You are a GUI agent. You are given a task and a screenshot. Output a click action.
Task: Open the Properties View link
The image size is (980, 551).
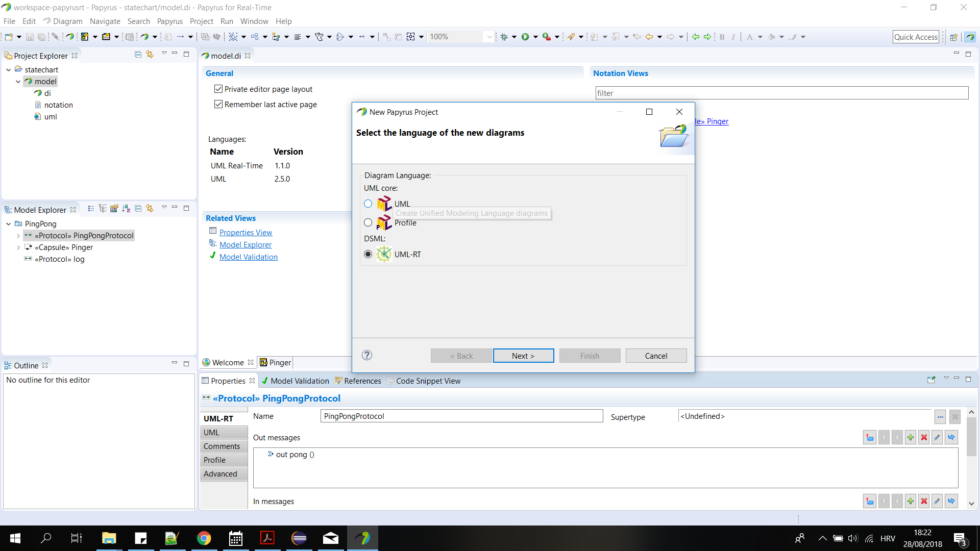click(246, 232)
